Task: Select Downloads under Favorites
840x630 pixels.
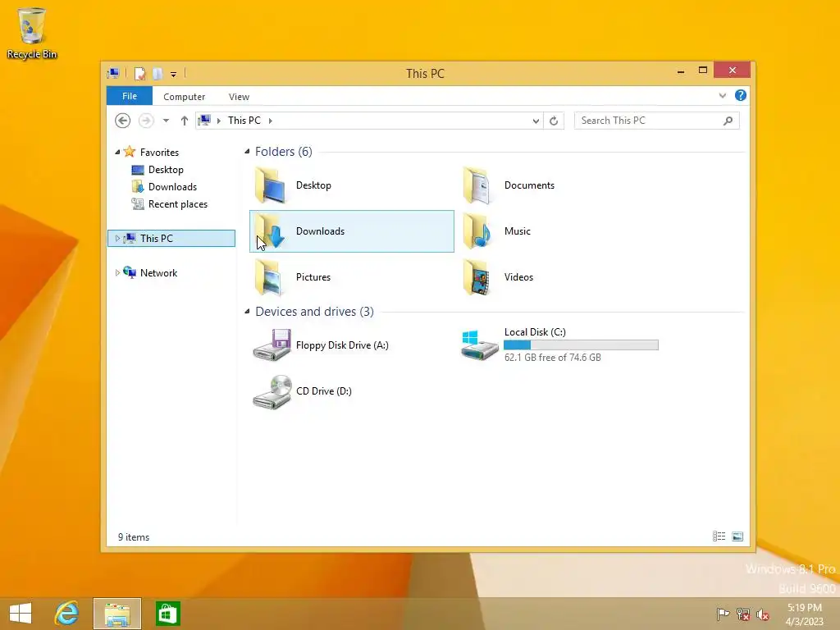Action: coord(172,187)
